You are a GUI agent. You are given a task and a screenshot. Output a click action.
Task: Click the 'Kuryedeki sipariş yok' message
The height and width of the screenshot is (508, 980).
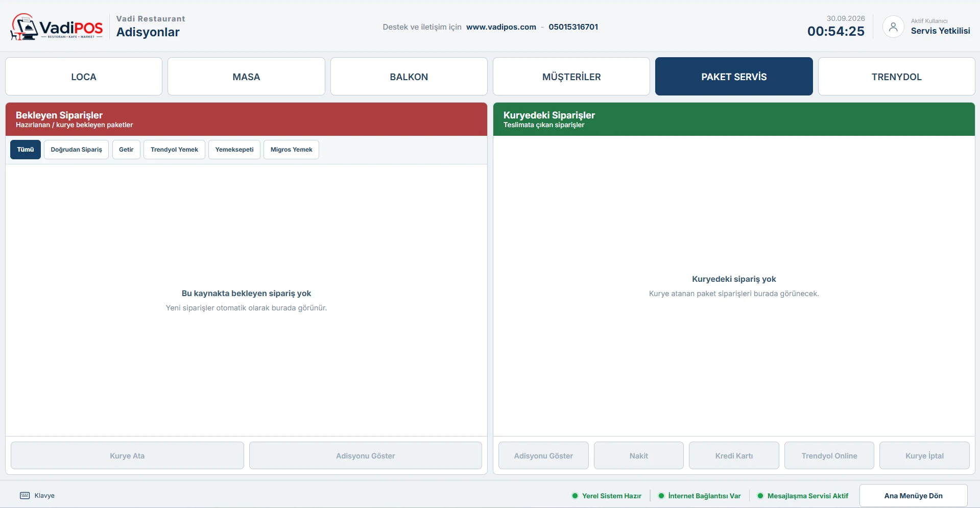point(734,279)
